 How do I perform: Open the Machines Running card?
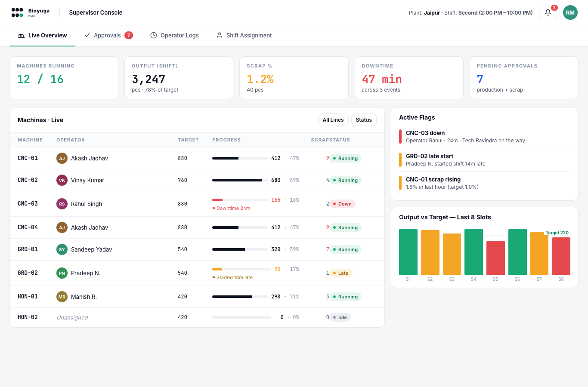click(64, 78)
